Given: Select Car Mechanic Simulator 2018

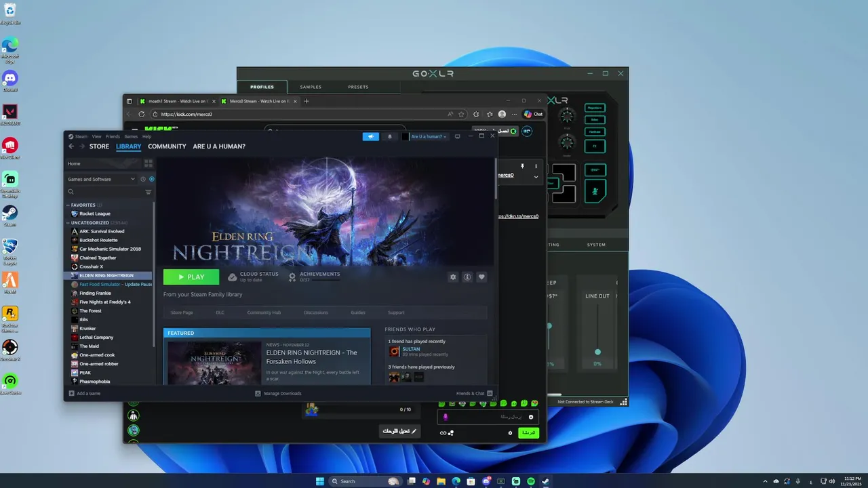Looking at the screenshot, I should click(110, 249).
